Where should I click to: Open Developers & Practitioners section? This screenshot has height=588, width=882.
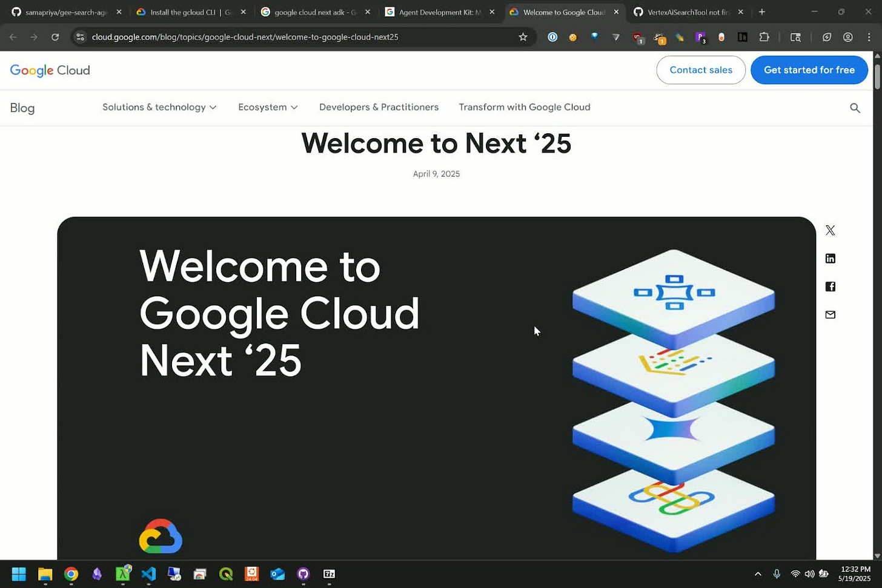pyautogui.click(x=379, y=107)
